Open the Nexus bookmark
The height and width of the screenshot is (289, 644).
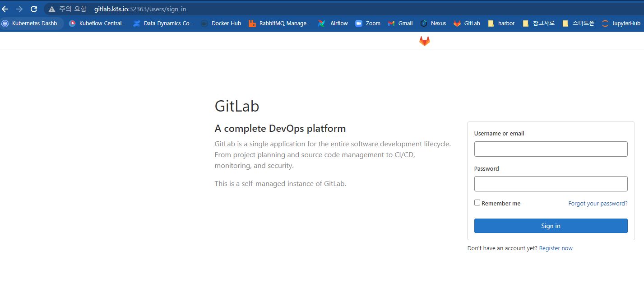click(433, 23)
